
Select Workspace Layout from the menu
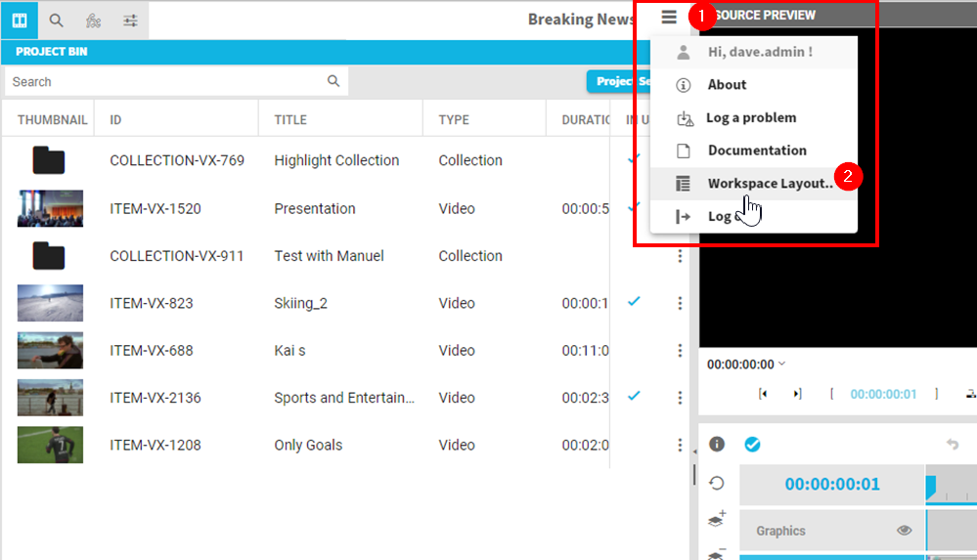tap(770, 184)
